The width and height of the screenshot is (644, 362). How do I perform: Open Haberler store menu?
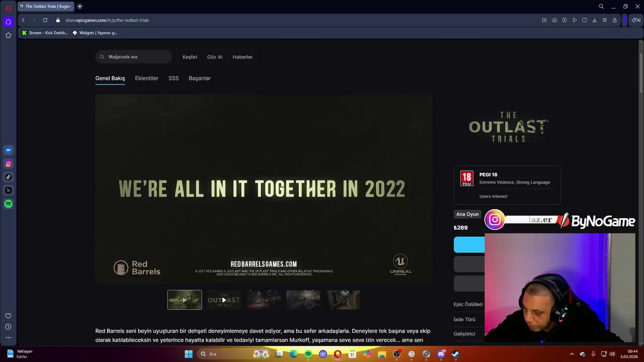pyautogui.click(x=243, y=57)
